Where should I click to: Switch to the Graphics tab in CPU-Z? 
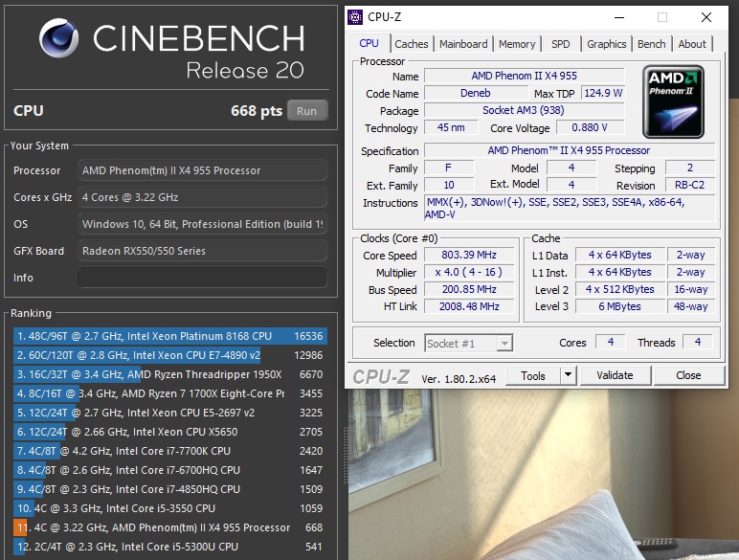606,44
